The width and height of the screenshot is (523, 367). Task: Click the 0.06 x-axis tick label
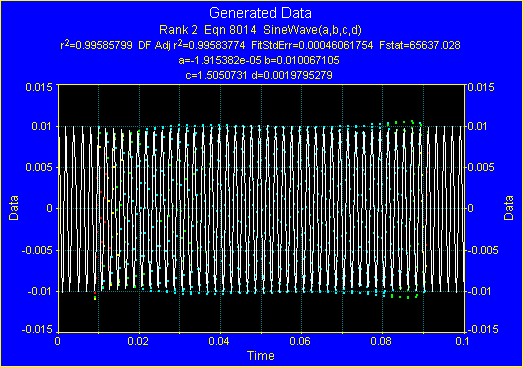coord(300,341)
